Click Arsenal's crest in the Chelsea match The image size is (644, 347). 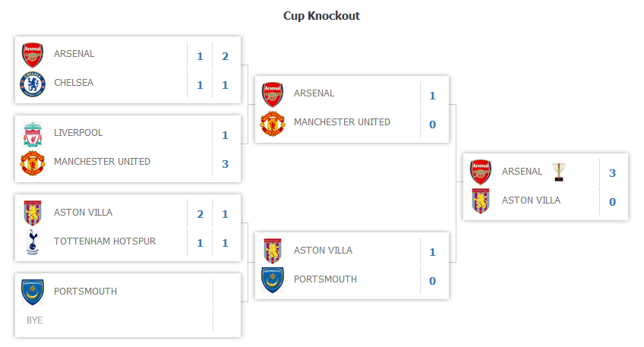(x=33, y=55)
